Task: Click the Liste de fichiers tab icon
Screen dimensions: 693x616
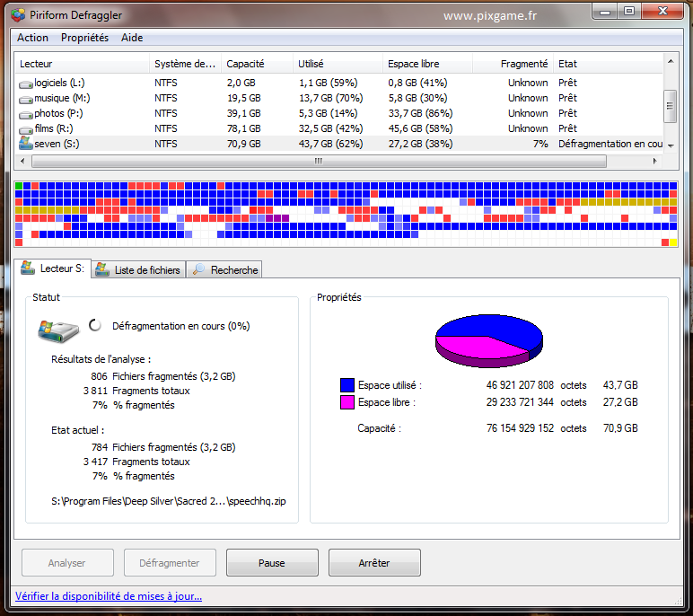Action: (102, 269)
